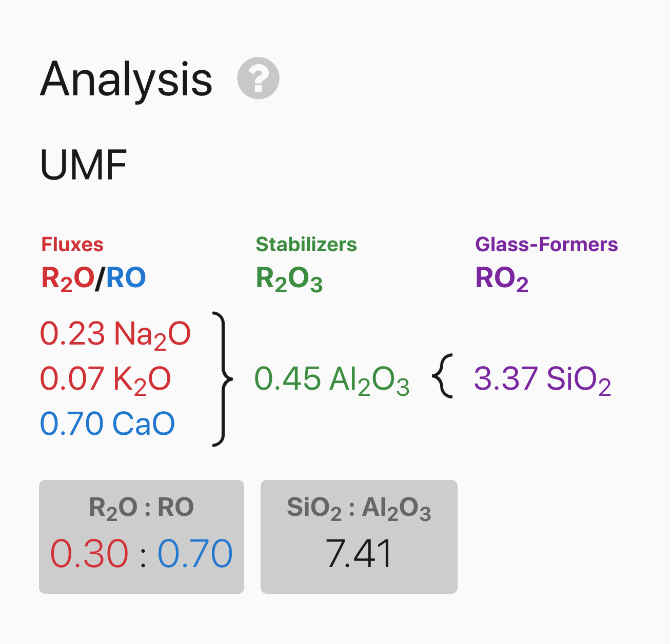Click the purple RO2 header
This screenshot has height=644, width=671.
(502, 279)
